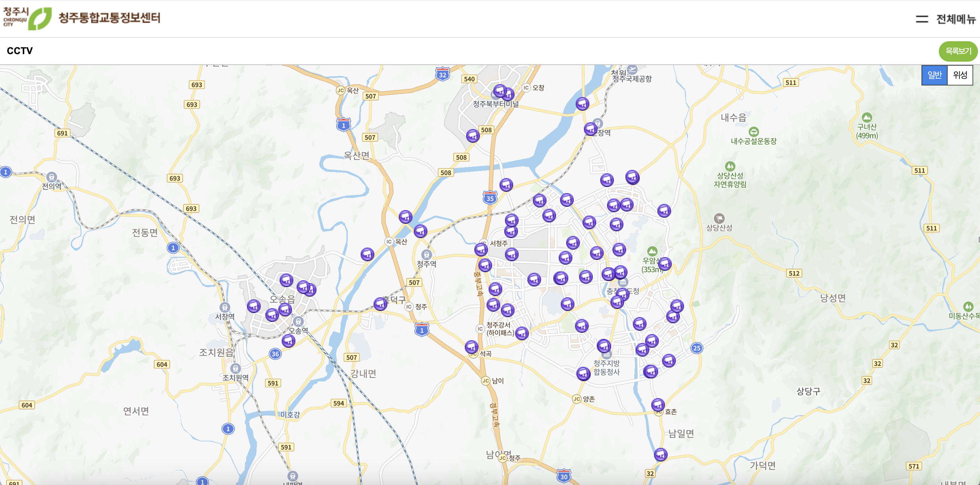Switch map to 위성 satellite view
This screenshot has width=980, height=485.
(x=960, y=75)
